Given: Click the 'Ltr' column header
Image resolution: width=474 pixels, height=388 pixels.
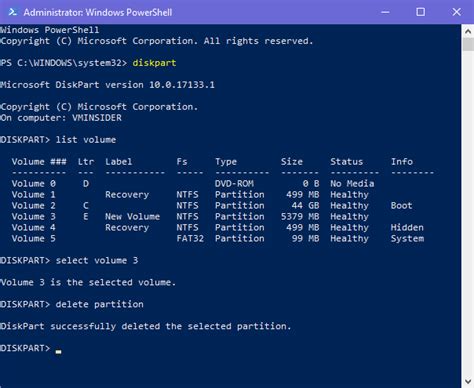Looking at the screenshot, I should pos(86,162).
